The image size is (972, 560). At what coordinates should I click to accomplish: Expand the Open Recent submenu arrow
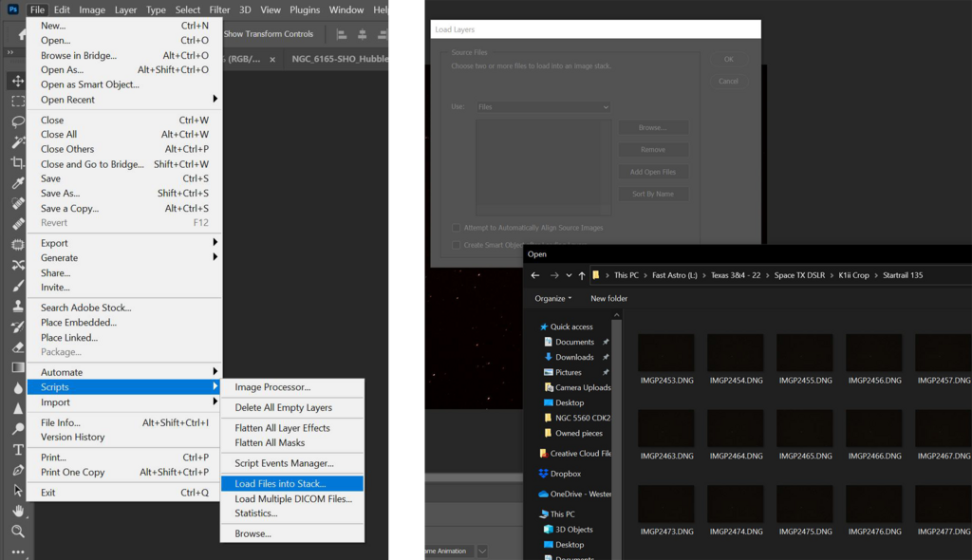215,99
